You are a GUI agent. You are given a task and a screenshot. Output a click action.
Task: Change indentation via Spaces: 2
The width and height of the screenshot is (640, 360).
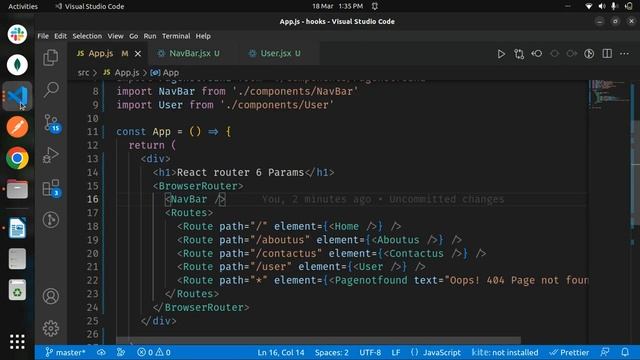coord(331,352)
